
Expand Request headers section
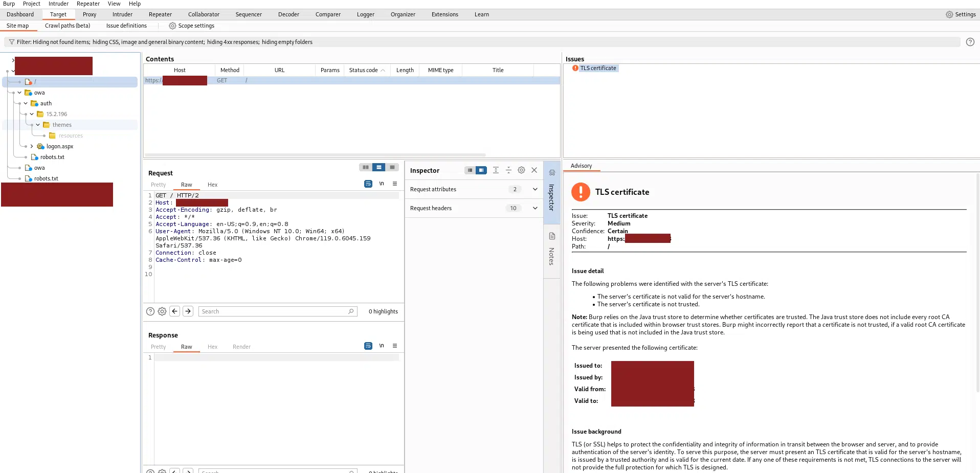[535, 208]
